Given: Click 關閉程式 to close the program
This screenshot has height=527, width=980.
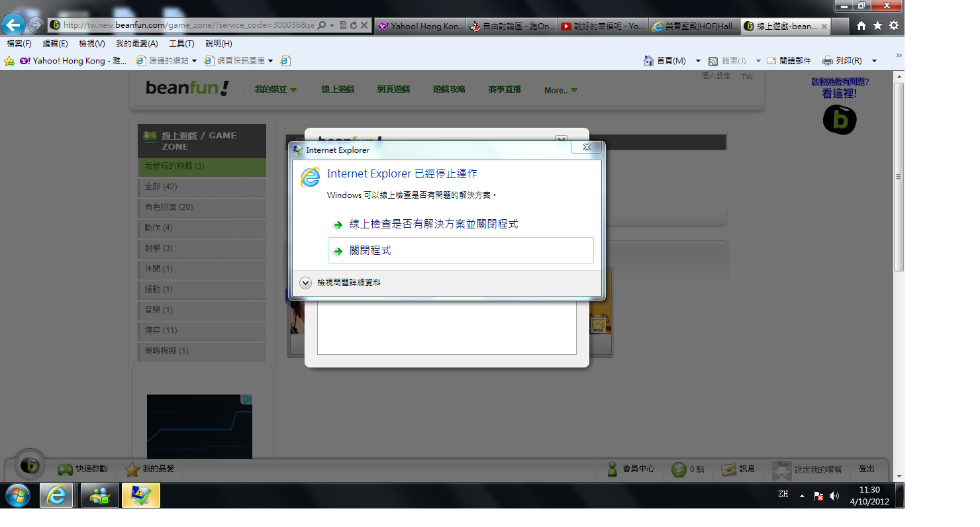Looking at the screenshot, I should click(461, 251).
